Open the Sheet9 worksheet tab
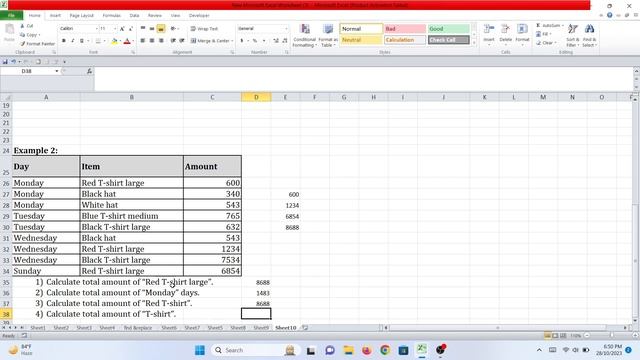 click(x=261, y=328)
